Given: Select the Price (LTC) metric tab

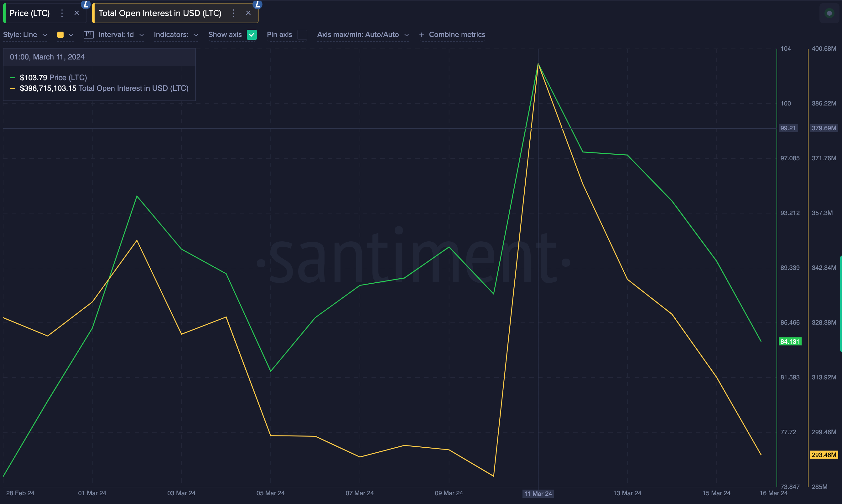Looking at the screenshot, I should [x=29, y=13].
